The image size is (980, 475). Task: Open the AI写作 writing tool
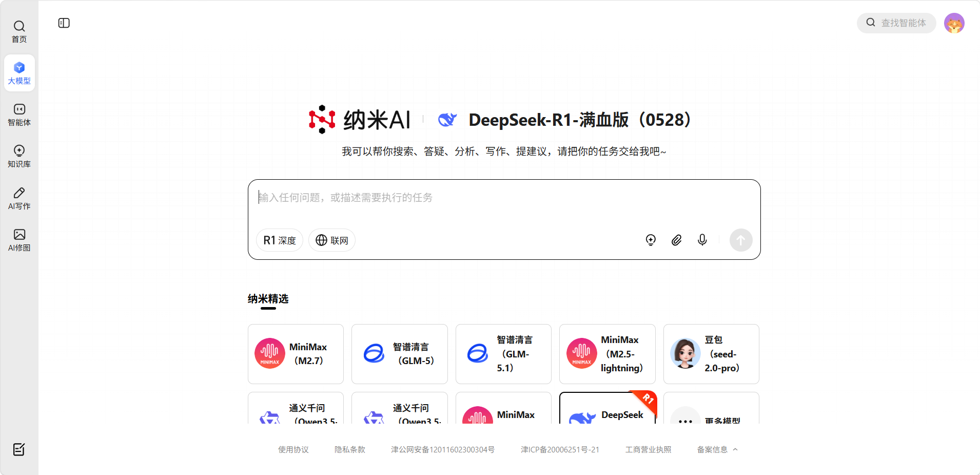click(19, 198)
